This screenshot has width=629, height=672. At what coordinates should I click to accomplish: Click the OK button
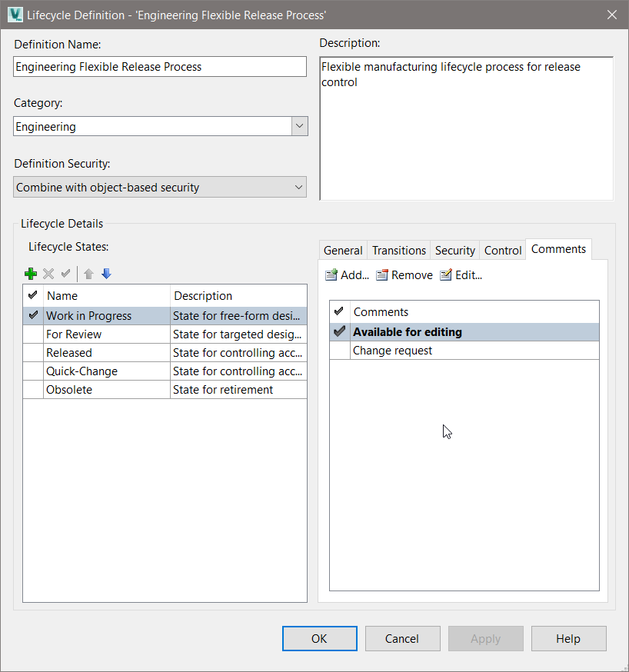(319, 638)
